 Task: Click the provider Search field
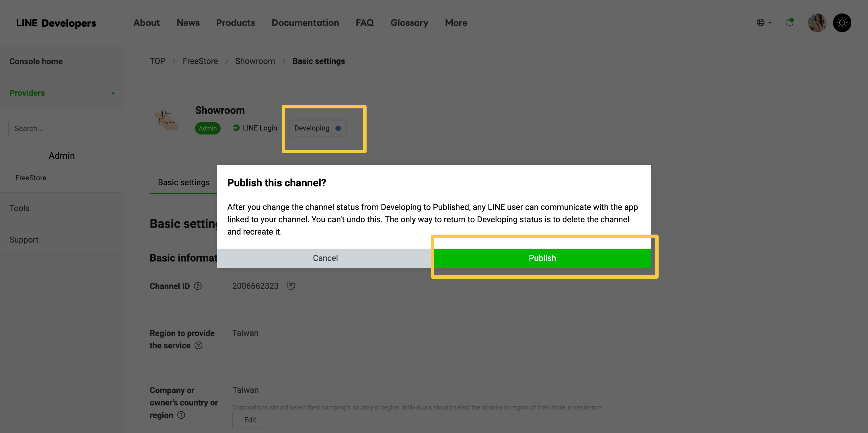pyautogui.click(x=62, y=128)
